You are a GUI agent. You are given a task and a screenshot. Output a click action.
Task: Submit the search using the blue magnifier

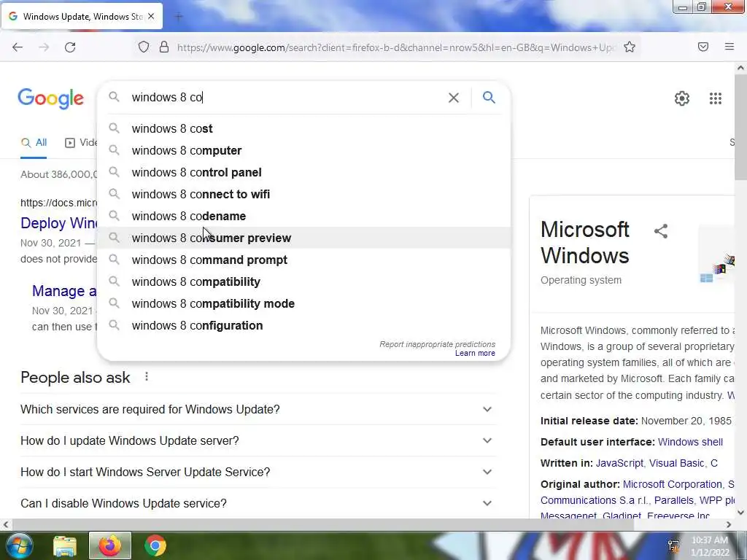[x=489, y=97]
